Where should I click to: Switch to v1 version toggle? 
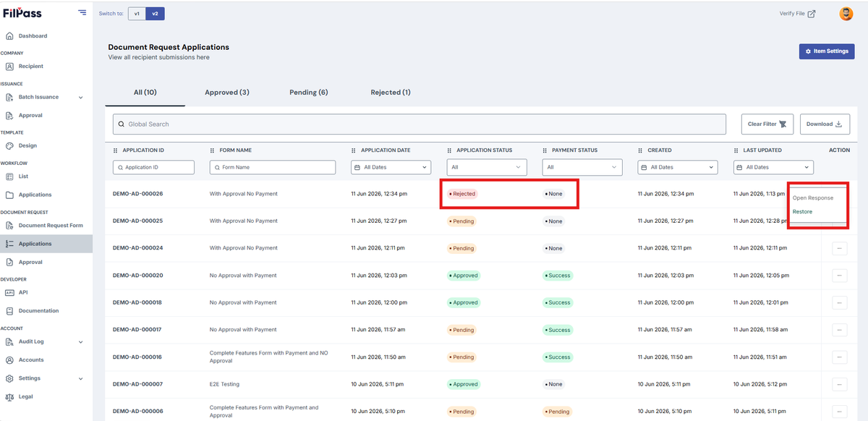pos(137,14)
